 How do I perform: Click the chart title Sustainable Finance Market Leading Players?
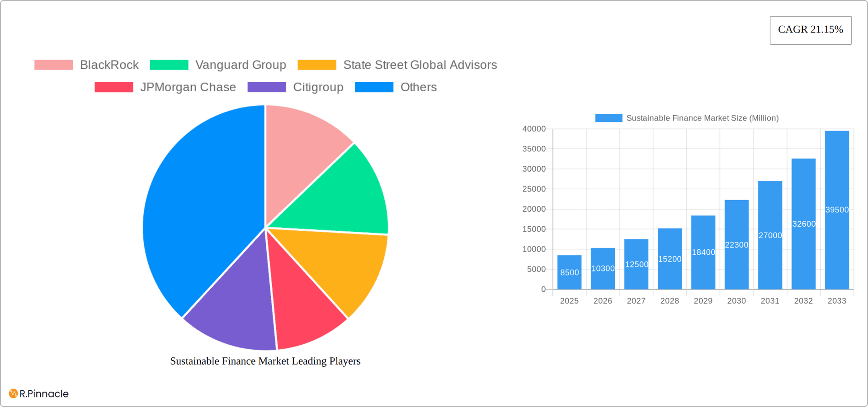pyautogui.click(x=265, y=361)
